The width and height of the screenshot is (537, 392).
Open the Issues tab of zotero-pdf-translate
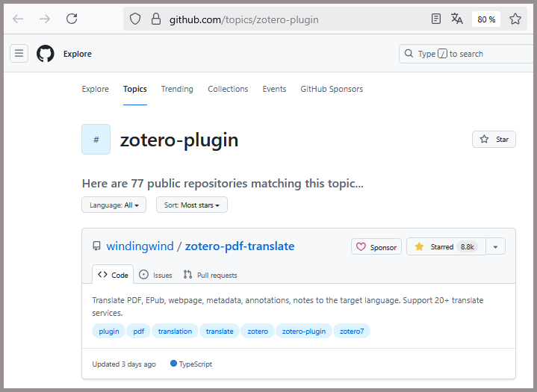click(x=155, y=275)
